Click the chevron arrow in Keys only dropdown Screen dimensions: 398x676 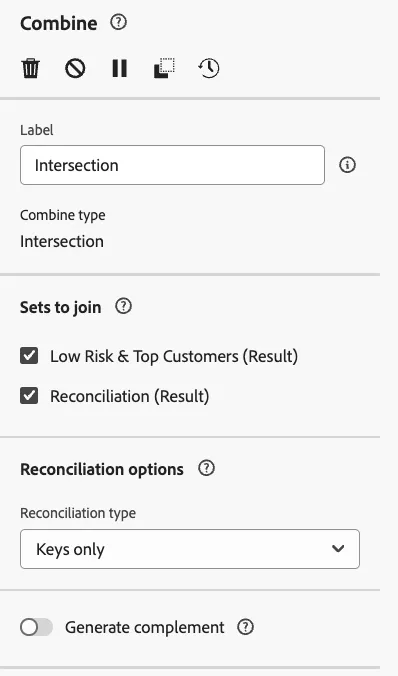click(338, 549)
